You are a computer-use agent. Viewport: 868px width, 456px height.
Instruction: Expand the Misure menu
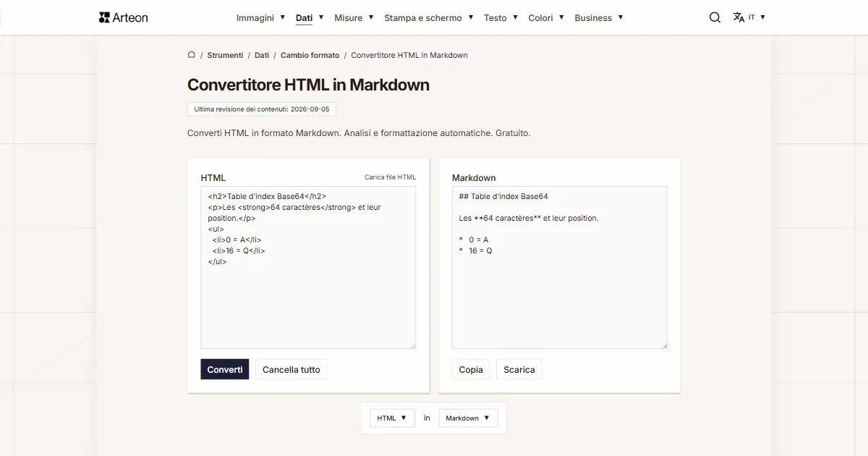point(354,17)
